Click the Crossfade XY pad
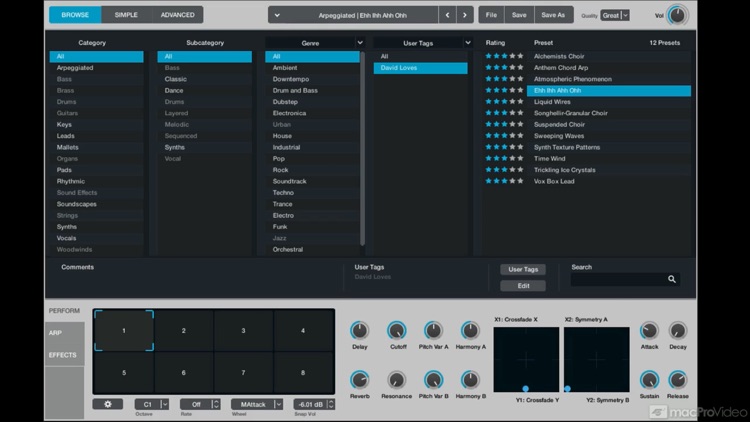The image size is (750, 422). [x=526, y=360]
